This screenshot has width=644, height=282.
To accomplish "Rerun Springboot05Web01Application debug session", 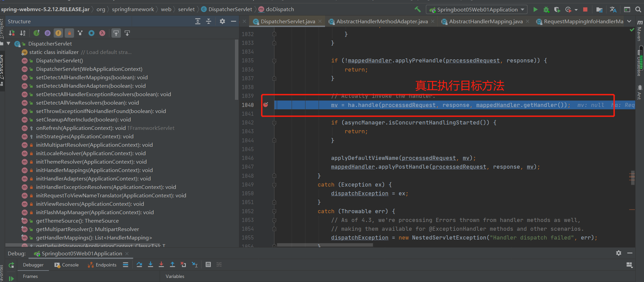I will (x=11, y=265).
